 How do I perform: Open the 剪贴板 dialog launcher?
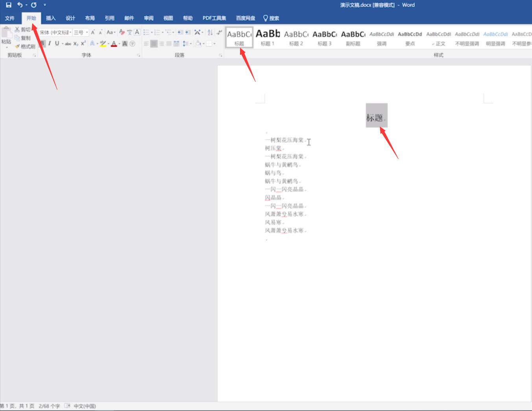pyautogui.click(x=34, y=55)
